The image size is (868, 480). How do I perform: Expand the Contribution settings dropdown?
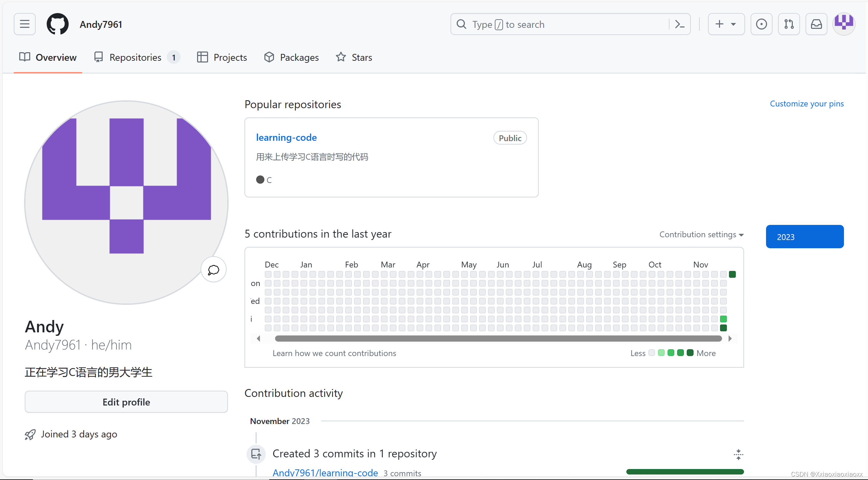[701, 235]
